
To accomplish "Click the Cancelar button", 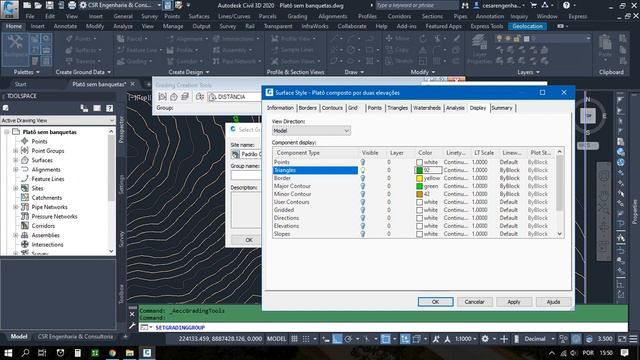I will click(x=474, y=302).
